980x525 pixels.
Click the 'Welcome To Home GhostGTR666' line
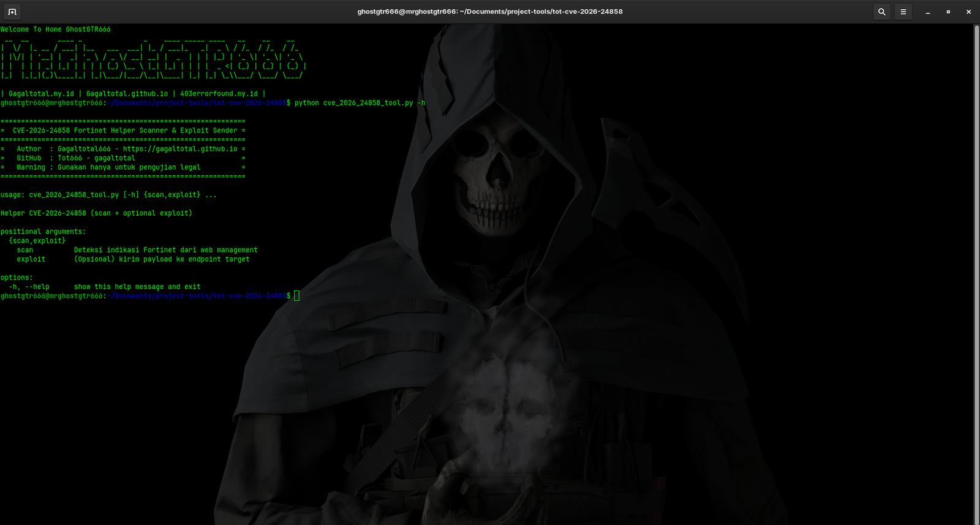(56, 29)
